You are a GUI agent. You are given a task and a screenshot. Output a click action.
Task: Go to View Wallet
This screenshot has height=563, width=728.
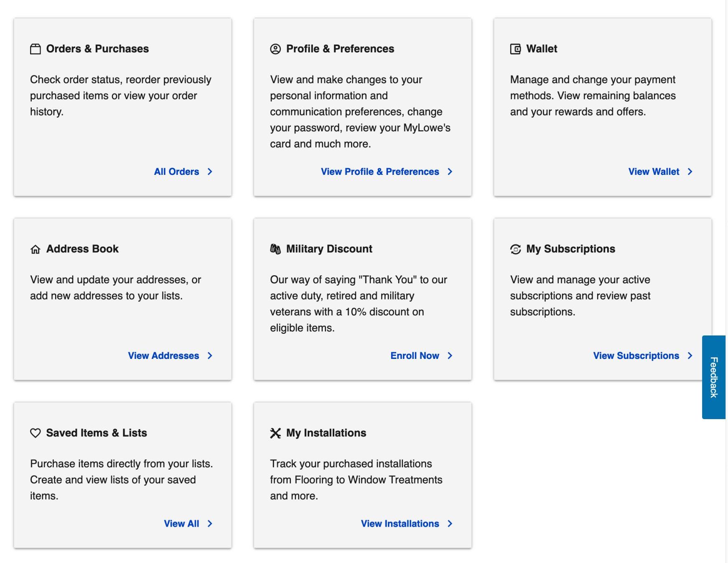[654, 171]
